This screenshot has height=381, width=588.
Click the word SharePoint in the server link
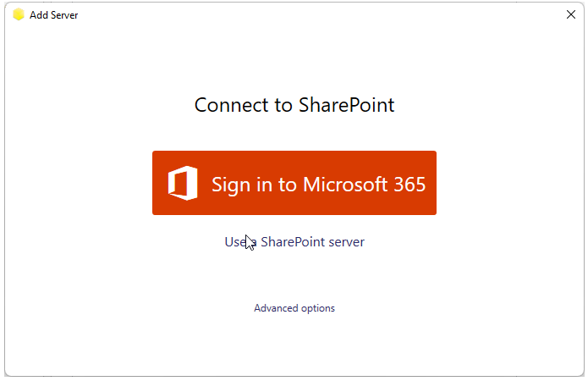pos(293,242)
